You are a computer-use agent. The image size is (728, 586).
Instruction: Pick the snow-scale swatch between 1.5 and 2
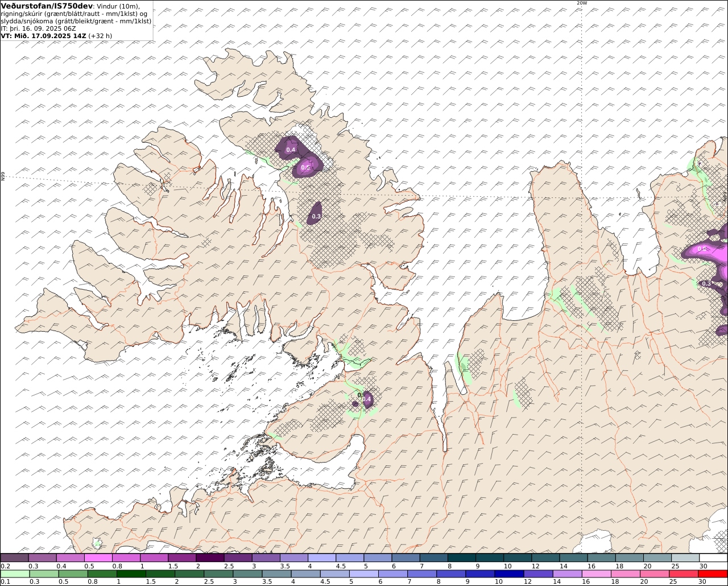(x=182, y=558)
